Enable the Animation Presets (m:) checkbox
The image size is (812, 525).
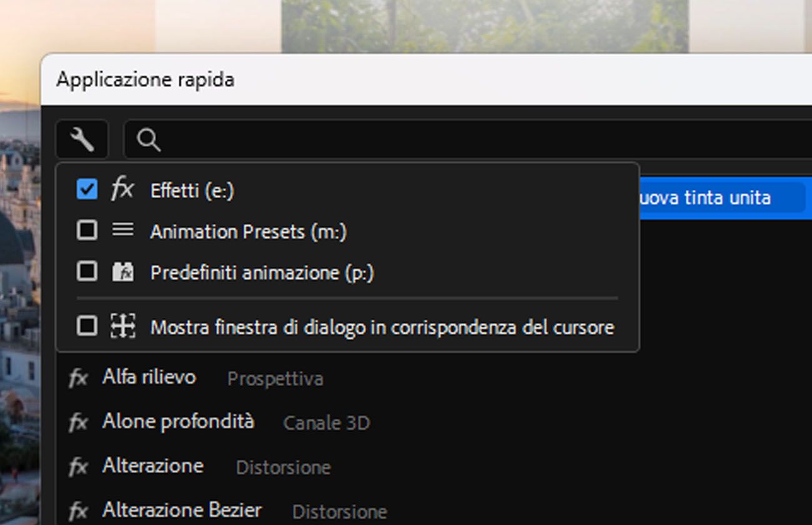(x=87, y=231)
